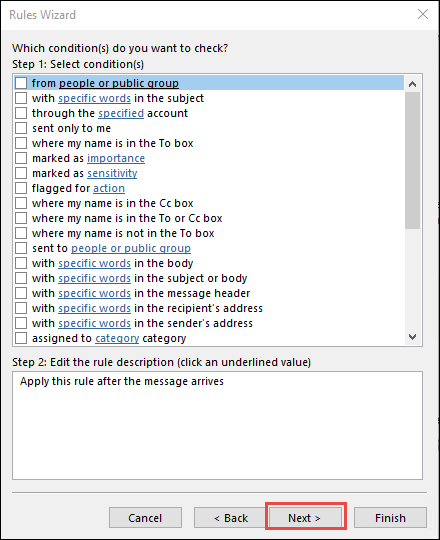440x540 pixels.
Task: Click 'people or public group' link in sent to condition
Action: (131, 248)
